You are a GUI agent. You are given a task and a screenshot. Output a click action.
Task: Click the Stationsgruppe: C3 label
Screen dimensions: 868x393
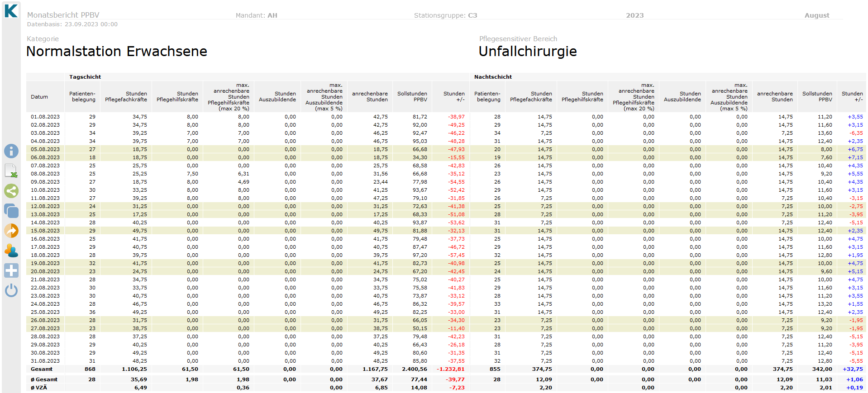pos(445,15)
